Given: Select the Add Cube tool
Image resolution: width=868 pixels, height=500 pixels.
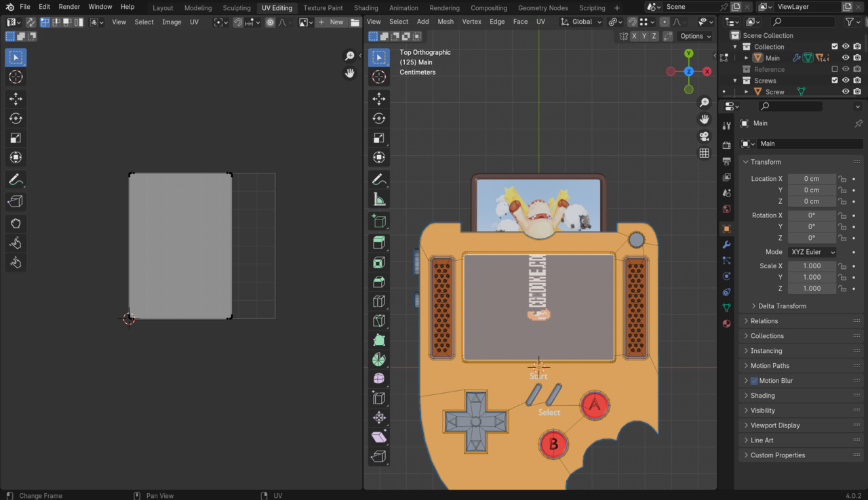Looking at the screenshot, I should 379,221.
